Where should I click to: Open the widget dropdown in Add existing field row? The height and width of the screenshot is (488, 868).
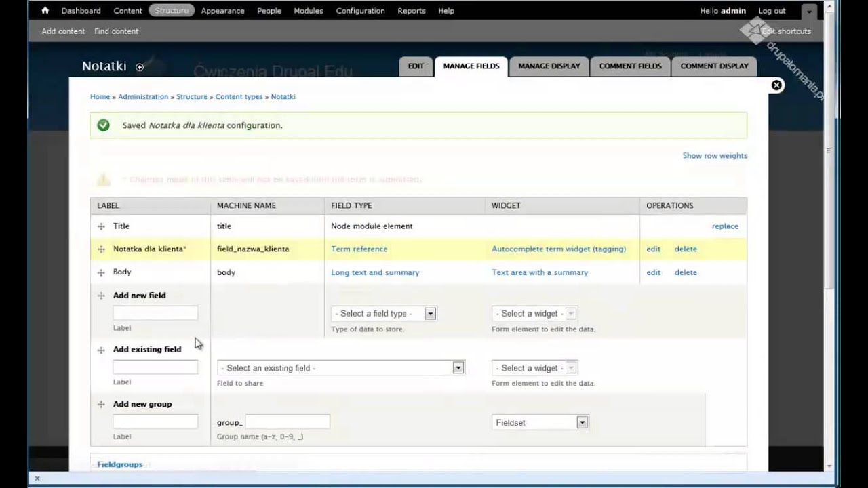coord(534,368)
